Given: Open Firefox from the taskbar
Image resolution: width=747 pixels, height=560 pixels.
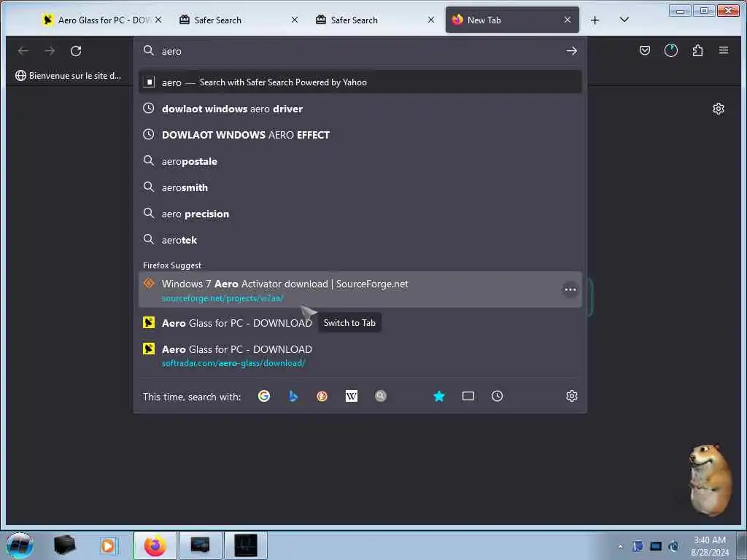Looking at the screenshot, I should 155,545.
